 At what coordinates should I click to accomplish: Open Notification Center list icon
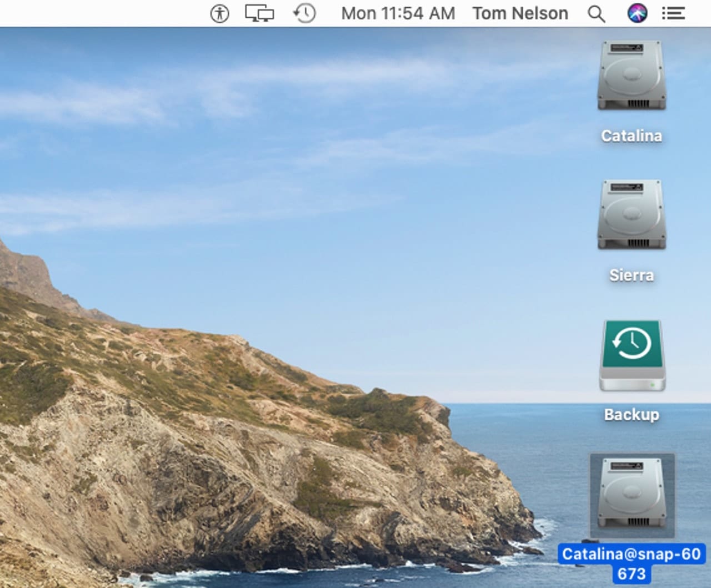point(673,13)
